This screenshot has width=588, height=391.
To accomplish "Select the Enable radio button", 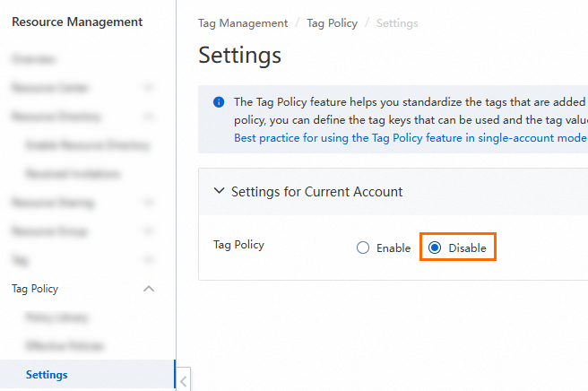I will tap(363, 248).
